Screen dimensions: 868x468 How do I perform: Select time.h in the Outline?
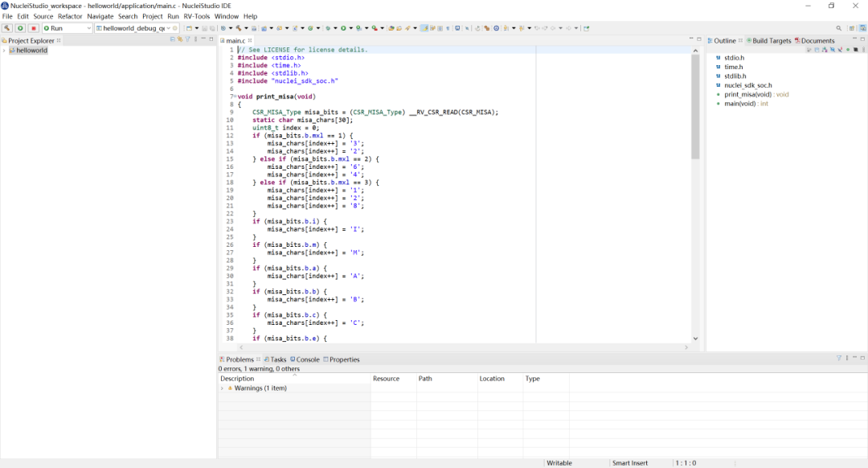734,67
